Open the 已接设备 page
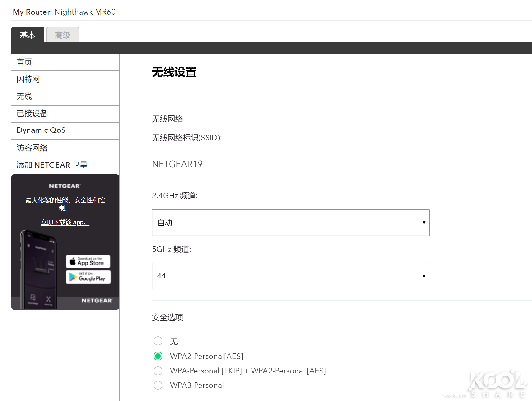This screenshot has height=401, width=532. [65, 114]
